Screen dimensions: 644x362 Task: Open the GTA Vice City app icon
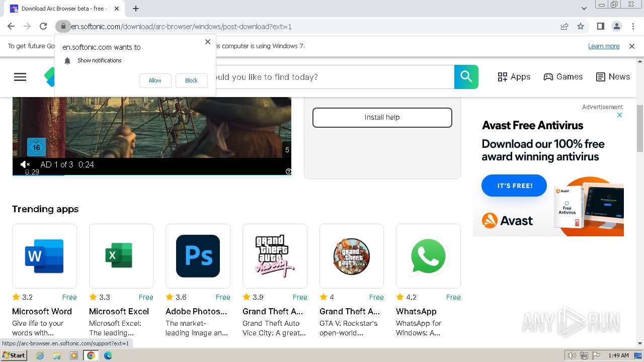(275, 256)
